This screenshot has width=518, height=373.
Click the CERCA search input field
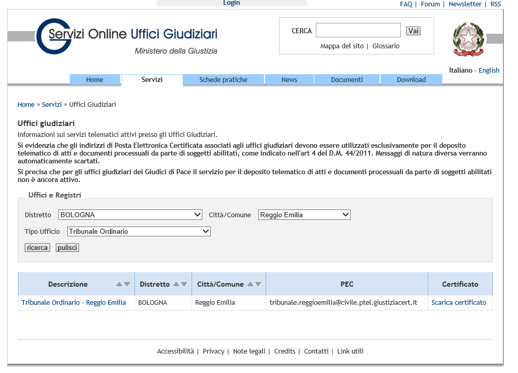(x=358, y=30)
